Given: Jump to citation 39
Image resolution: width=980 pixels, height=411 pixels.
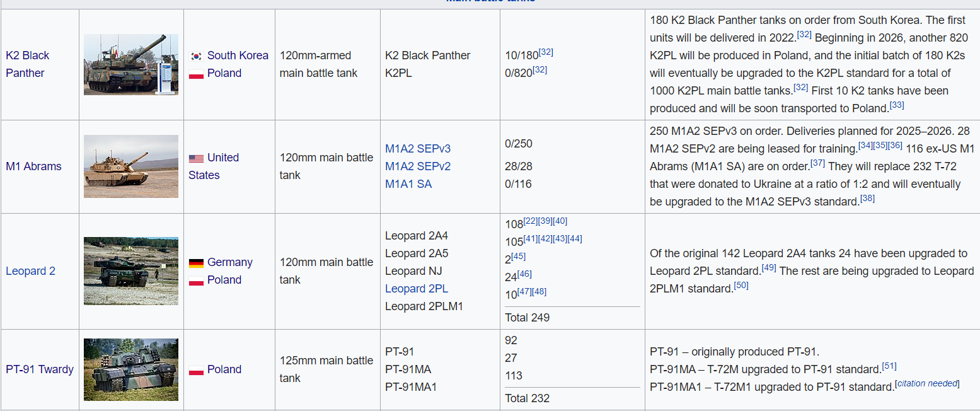Looking at the screenshot, I should (545, 221).
